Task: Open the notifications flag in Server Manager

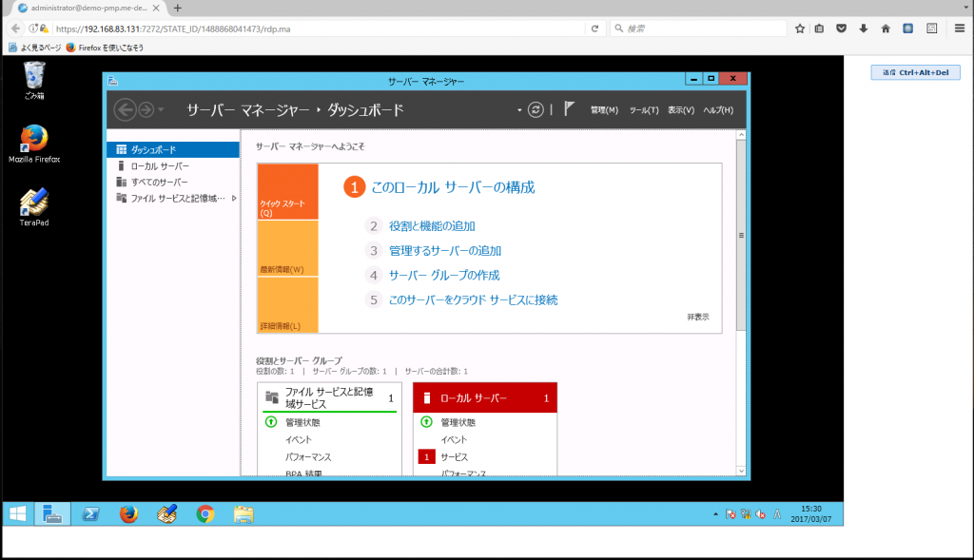Action: [x=569, y=108]
